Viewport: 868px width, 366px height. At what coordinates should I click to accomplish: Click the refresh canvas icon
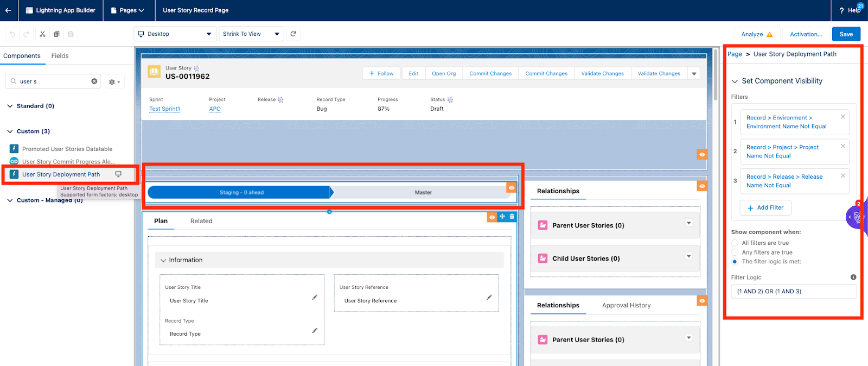[293, 34]
